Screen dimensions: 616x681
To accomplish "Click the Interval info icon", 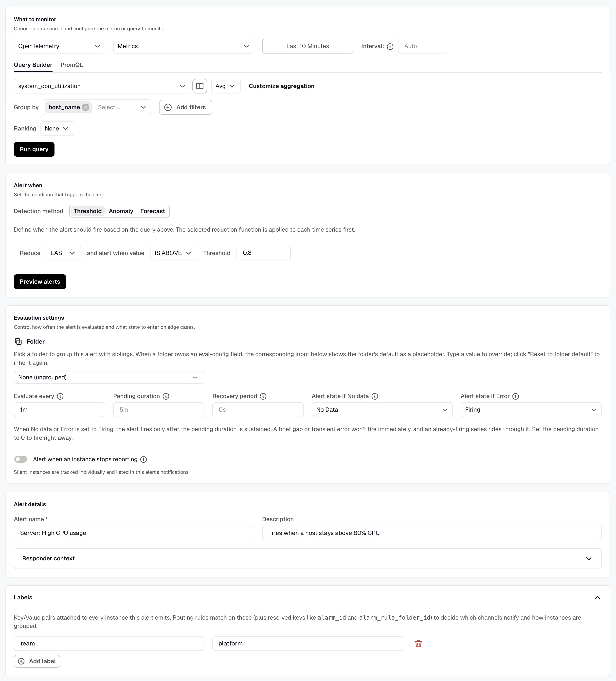I will tap(390, 47).
